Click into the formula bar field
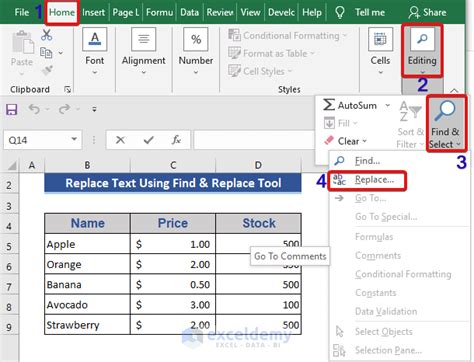Image resolution: width=474 pixels, height=362 pixels. pyautogui.click(x=254, y=140)
